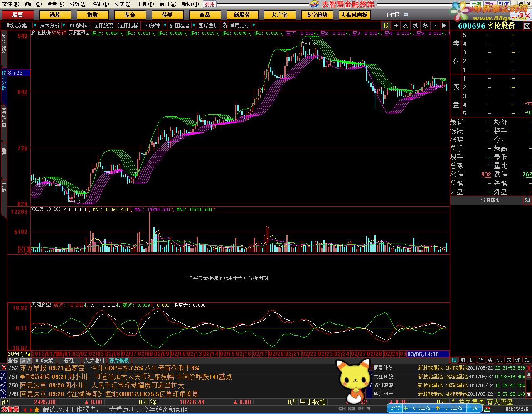Select the 新服务 main tab
Image resolution: width=532 pixels, height=414 pixels.
coord(242,15)
